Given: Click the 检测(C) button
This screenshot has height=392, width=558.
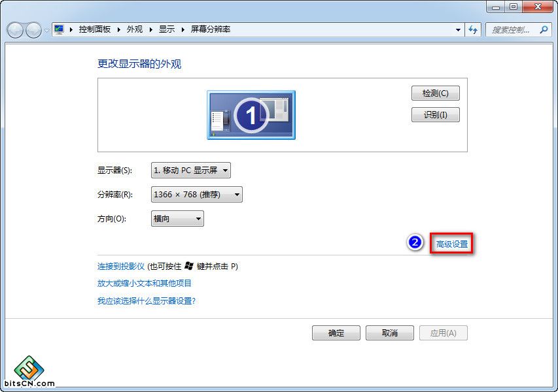Looking at the screenshot, I should [x=436, y=93].
